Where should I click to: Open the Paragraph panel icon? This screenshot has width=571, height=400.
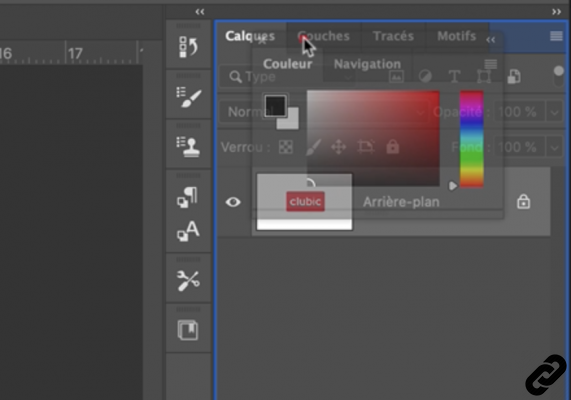188,197
